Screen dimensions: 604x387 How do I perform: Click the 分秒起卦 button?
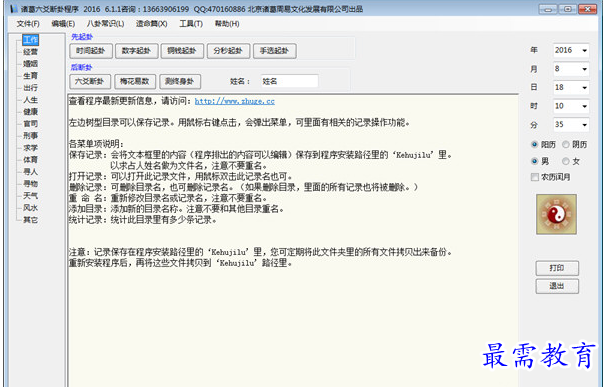(x=228, y=51)
